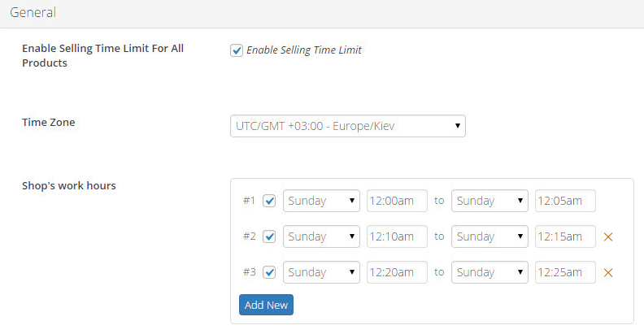Toggle checkbox for work hours row #3
The width and height of the screenshot is (644, 334).
269,272
